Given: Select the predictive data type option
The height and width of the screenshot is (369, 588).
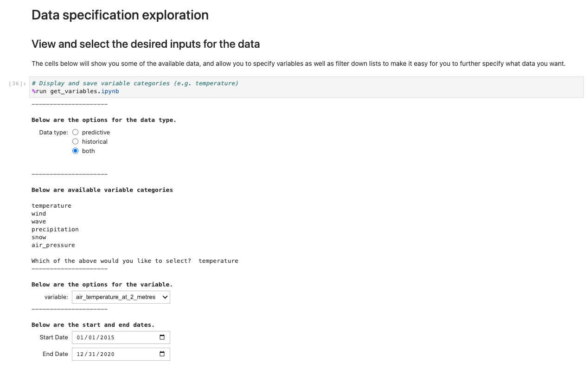Looking at the screenshot, I should click(x=76, y=132).
